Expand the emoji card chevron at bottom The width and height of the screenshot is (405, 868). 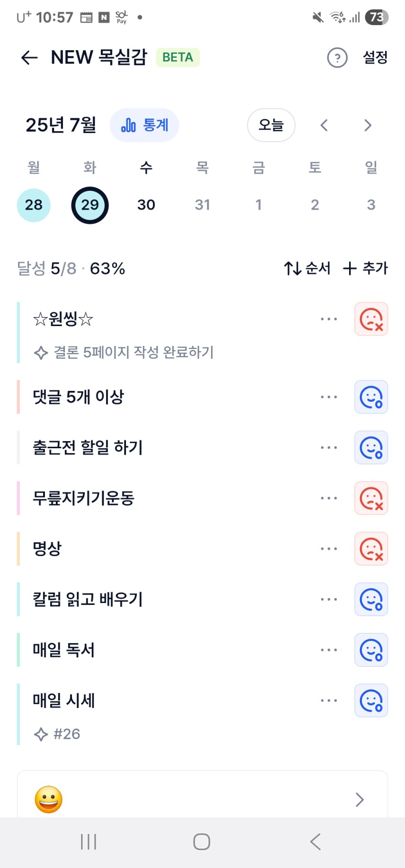click(x=360, y=800)
